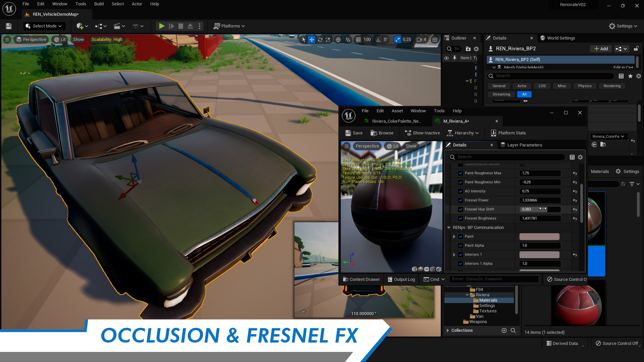Select the Rotate tool in the viewport toolbar
The width and height of the screenshot is (644, 362).
(x=320, y=40)
